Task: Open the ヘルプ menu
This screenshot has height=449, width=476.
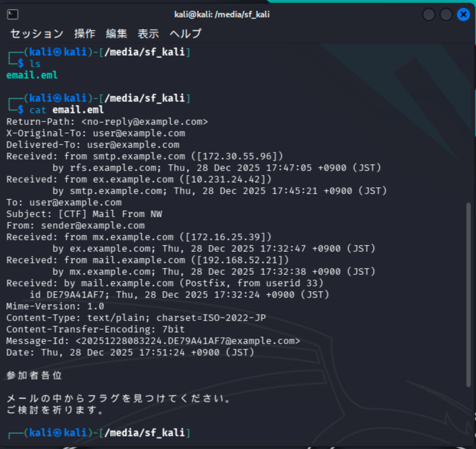Action: point(185,34)
